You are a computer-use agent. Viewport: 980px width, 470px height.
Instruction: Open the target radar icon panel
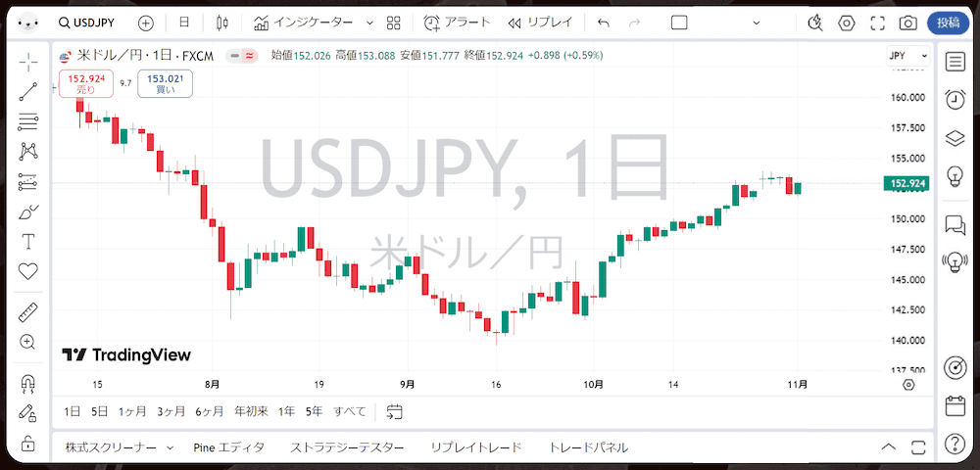[x=956, y=367]
